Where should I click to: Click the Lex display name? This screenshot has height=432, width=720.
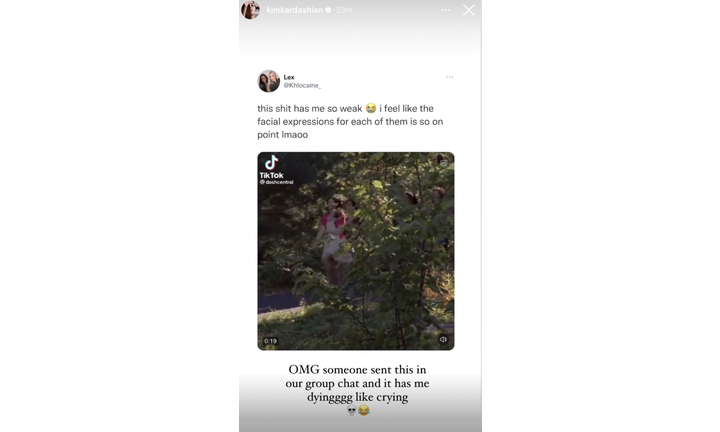(x=289, y=77)
